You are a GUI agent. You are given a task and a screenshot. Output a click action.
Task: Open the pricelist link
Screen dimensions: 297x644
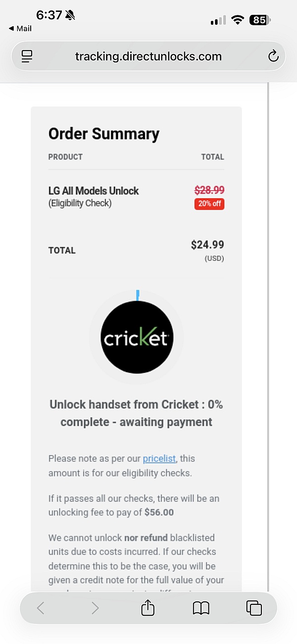click(159, 458)
